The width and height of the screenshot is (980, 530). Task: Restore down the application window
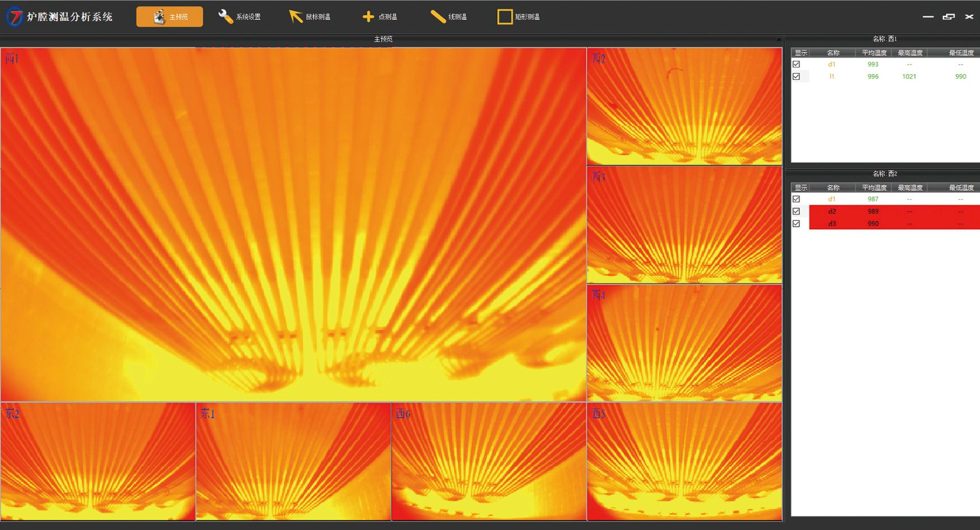point(949,17)
